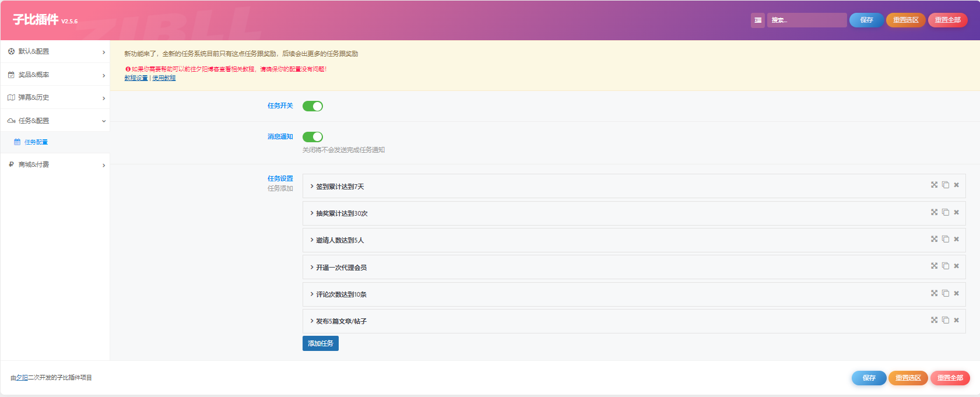The width and height of the screenshot is (980, 397).
Task: Disable the 消息通知 toggle switch
Action: 312,137
